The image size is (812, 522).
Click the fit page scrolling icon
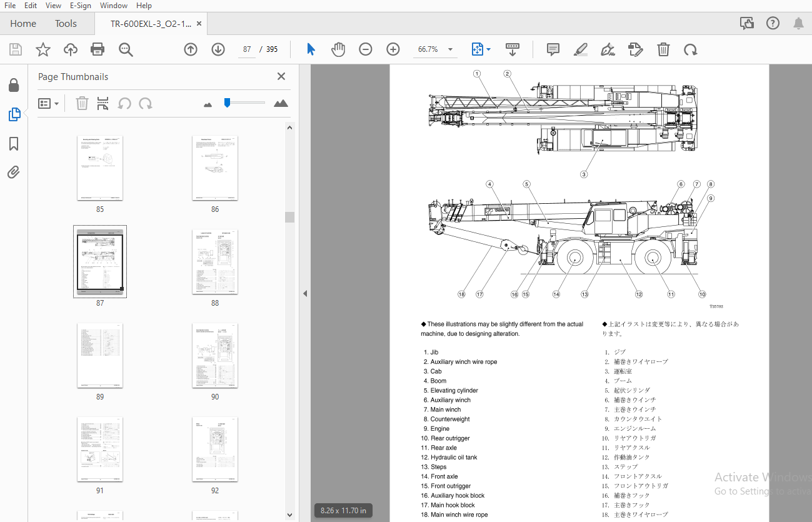[477, 49]
